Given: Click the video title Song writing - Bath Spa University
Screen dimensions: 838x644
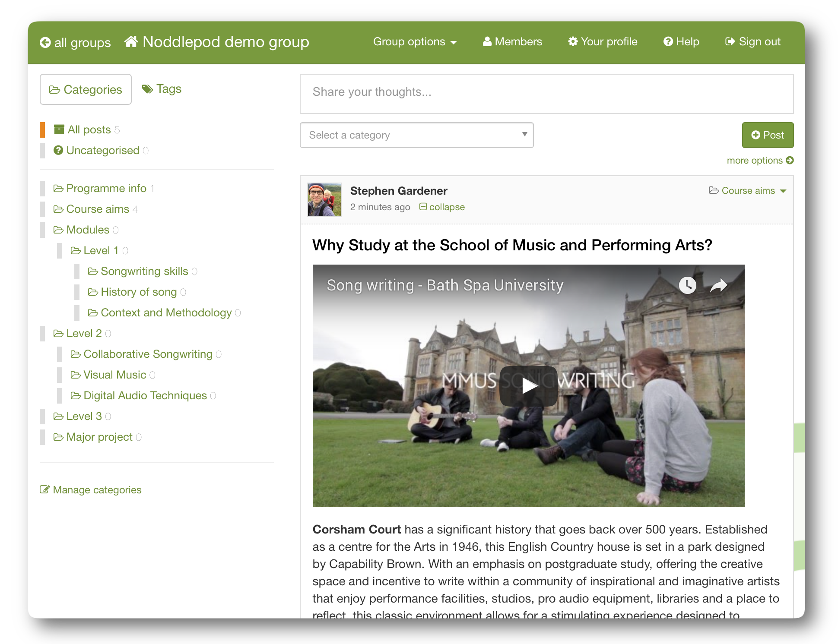Looking at the screenshot, I should [x=445, y=285].
